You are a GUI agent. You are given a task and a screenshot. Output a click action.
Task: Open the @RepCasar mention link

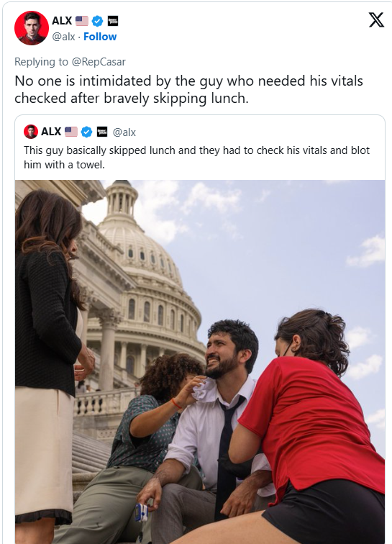click(x=99, y=62)
